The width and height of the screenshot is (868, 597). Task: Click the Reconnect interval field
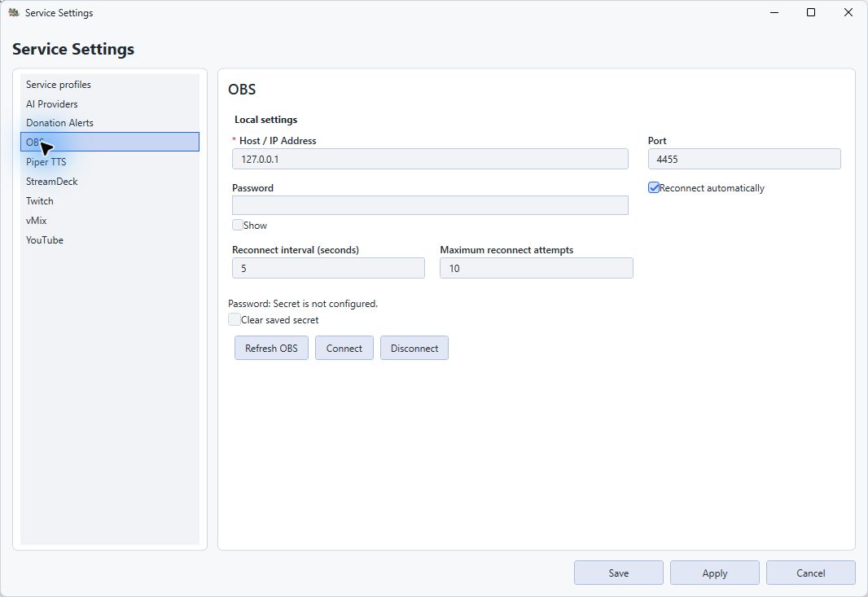coord(328,268)
